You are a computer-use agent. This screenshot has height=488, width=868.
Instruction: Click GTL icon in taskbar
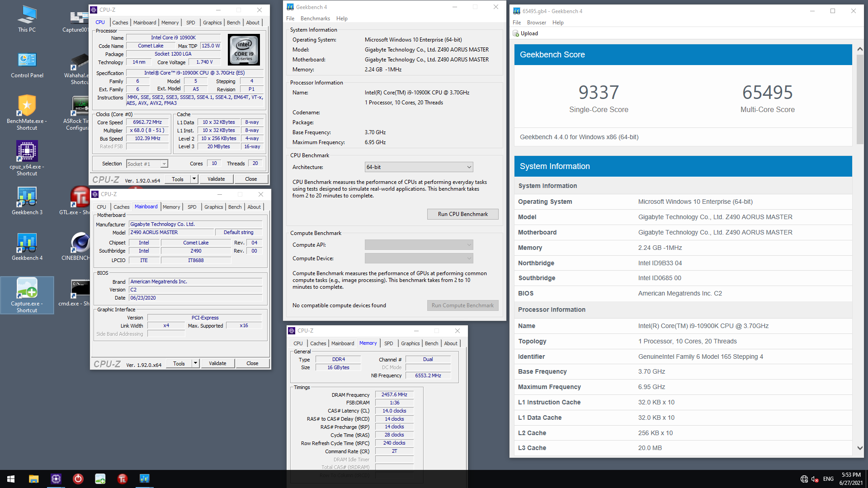click(x=122, y=479)
